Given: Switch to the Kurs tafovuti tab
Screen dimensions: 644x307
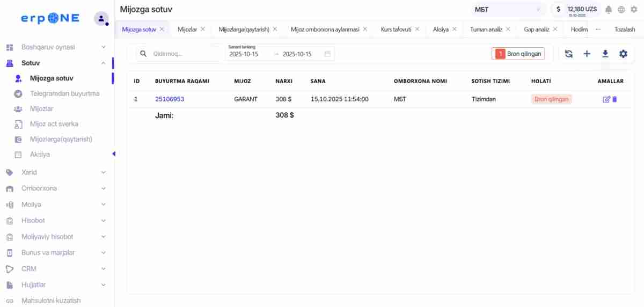Looking at the screenshot, I should [396, 30].
